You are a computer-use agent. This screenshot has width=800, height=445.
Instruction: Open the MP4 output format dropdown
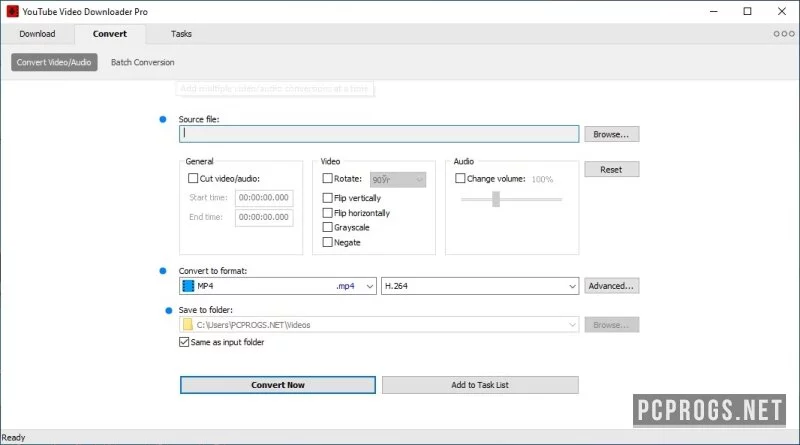coord(278,286)
